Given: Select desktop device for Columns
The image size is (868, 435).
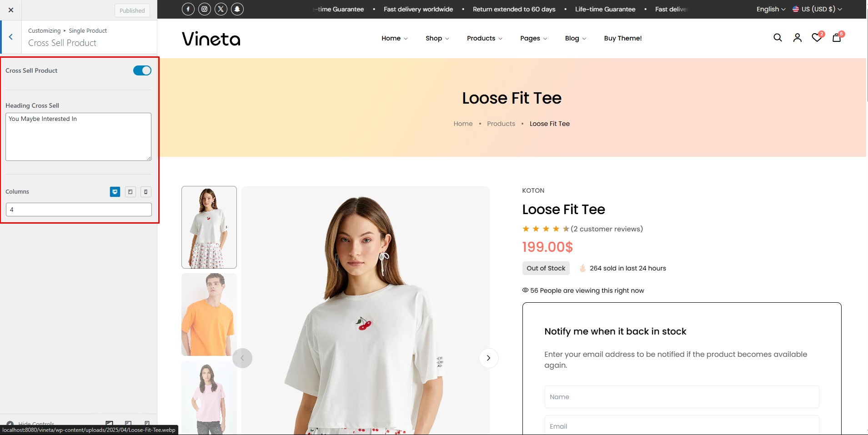Looking at the screenshot, I should point(115,192).
